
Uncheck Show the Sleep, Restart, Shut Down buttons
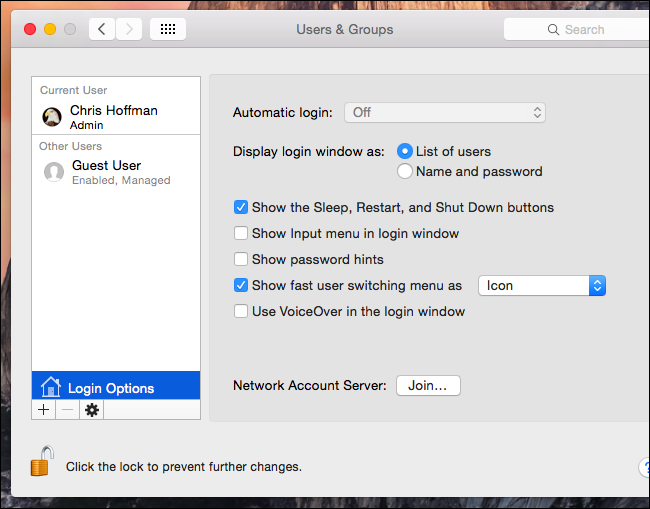coord(241,208)
